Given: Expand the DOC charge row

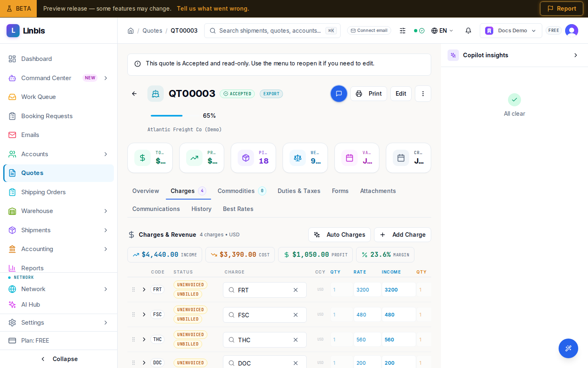Looking at the screenshot, I should [x=144, y=363].
